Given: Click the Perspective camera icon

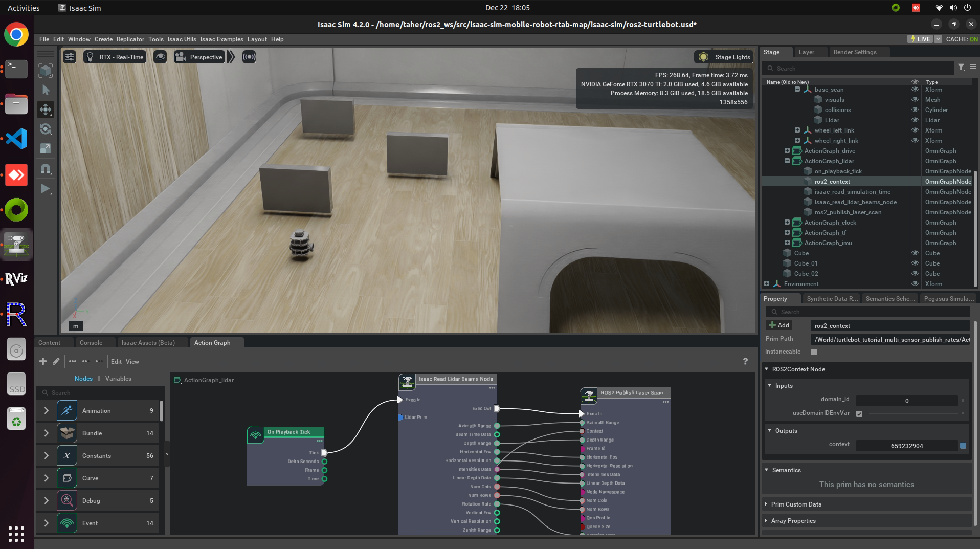Looking at the screenshot, I should [181, 57].
